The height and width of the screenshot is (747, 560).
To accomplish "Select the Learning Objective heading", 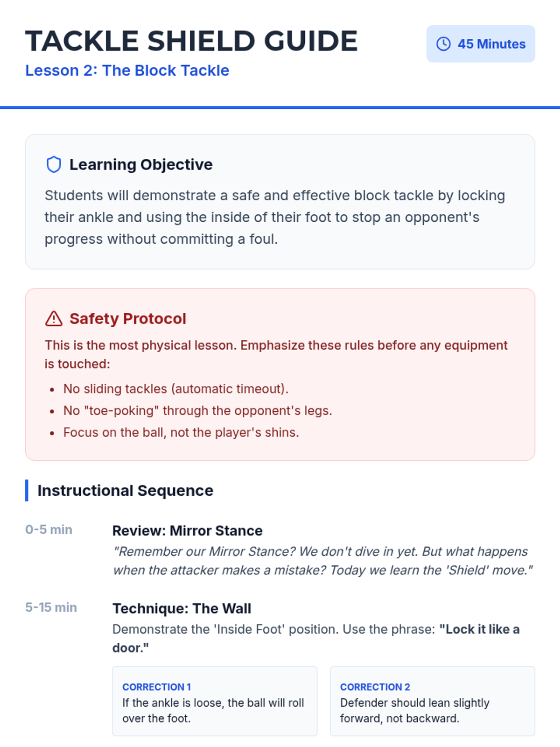I will point(140,165).
